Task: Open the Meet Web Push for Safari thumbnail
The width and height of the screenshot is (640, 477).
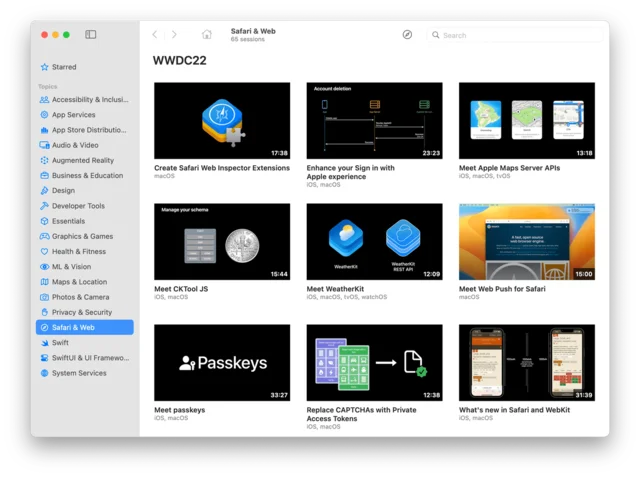Action: pos(527,242)
